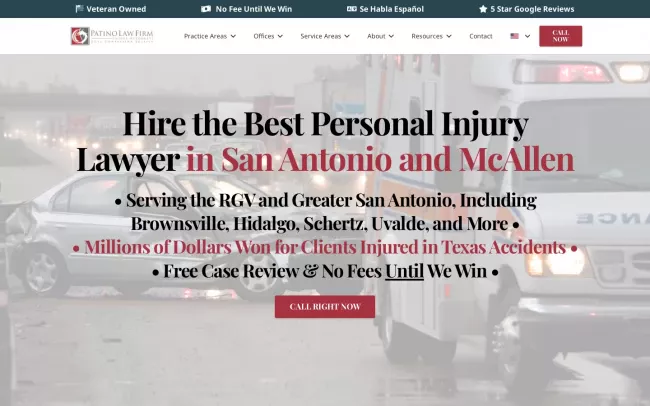The image size is (650, 406).
Task: Click the flag icon beside Veteran Owned
Action: [80, 9]
